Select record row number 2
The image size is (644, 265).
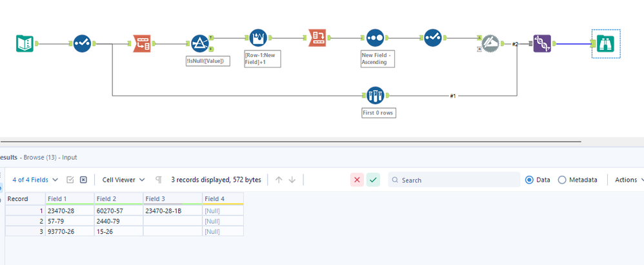[25, 221]
